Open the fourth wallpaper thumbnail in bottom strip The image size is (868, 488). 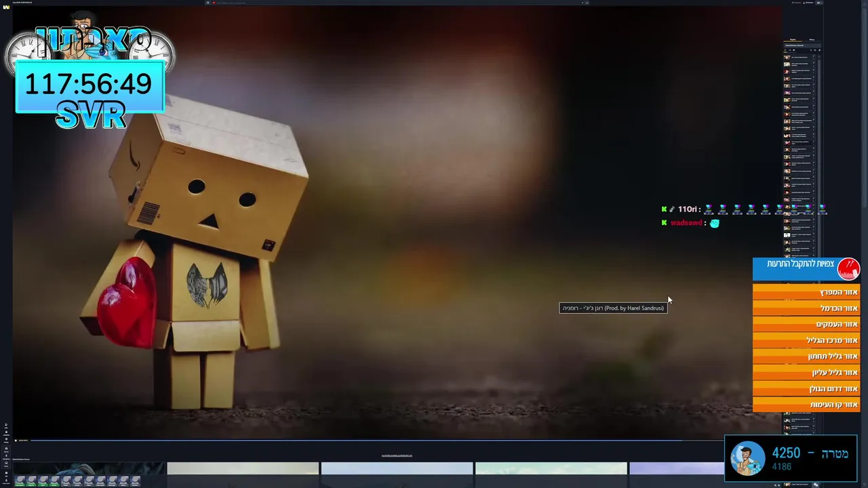tap(551, 468)
